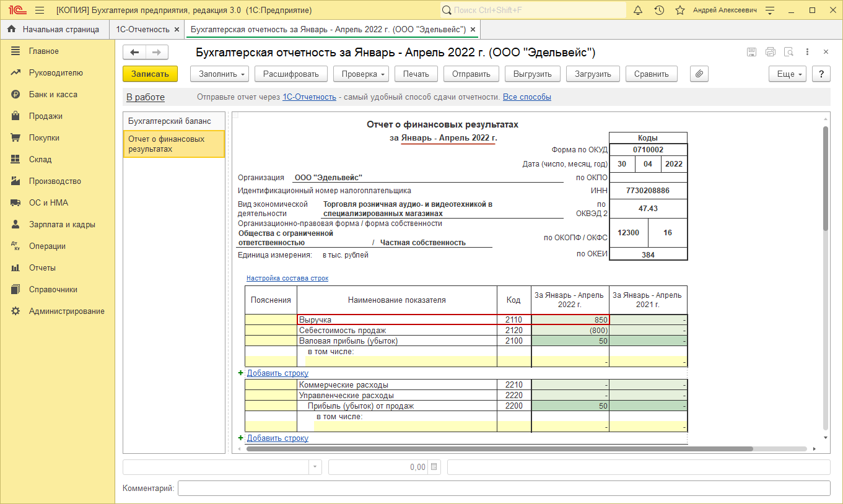Switch to Начальная страница tab
Image resolution: width=843 pixels, height=504 pixels.
(54, 29)
